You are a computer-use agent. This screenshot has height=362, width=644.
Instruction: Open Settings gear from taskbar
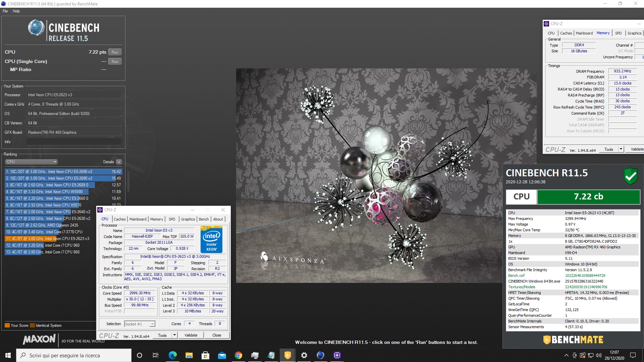coord(304,355)
